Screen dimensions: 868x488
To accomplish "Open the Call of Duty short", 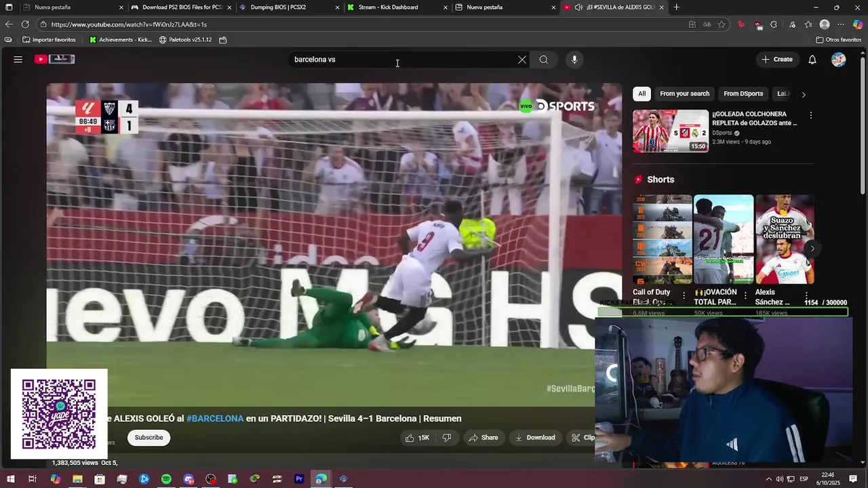I will (x=663, y=239).
